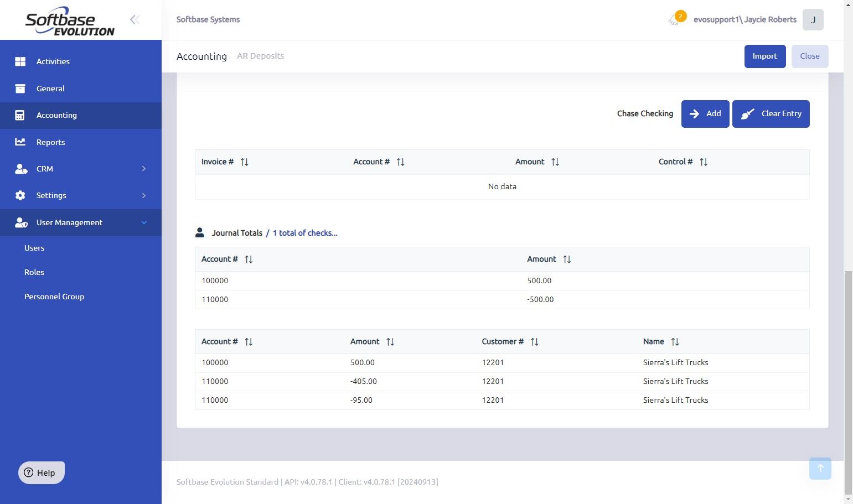This screenshot has height=504, width=853.
Task: Select Personnel Group in sidebar
Action: tap(54, 297)
